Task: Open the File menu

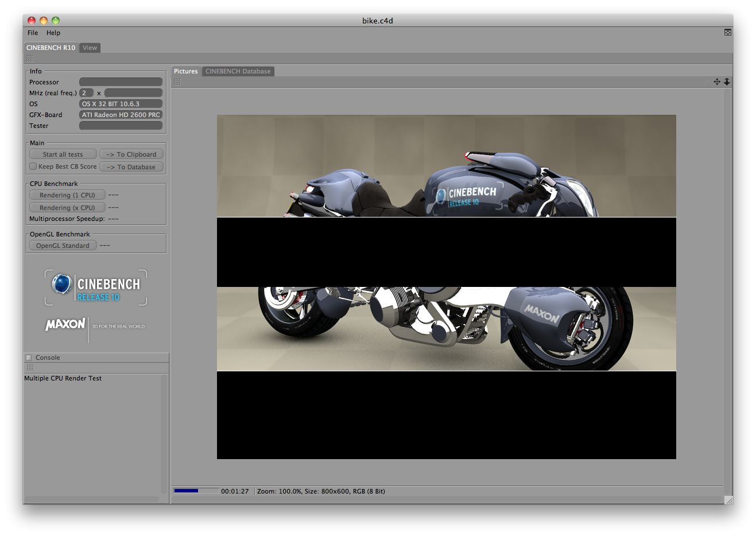Action: (x=33, y=33)
